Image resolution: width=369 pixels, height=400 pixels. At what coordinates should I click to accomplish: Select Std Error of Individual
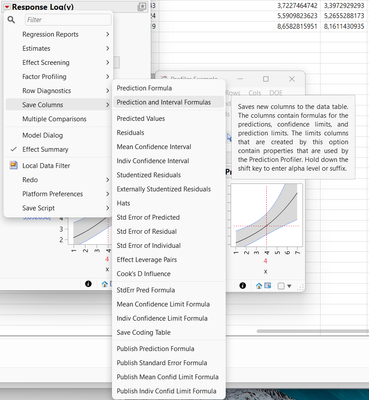click(169, 246)
